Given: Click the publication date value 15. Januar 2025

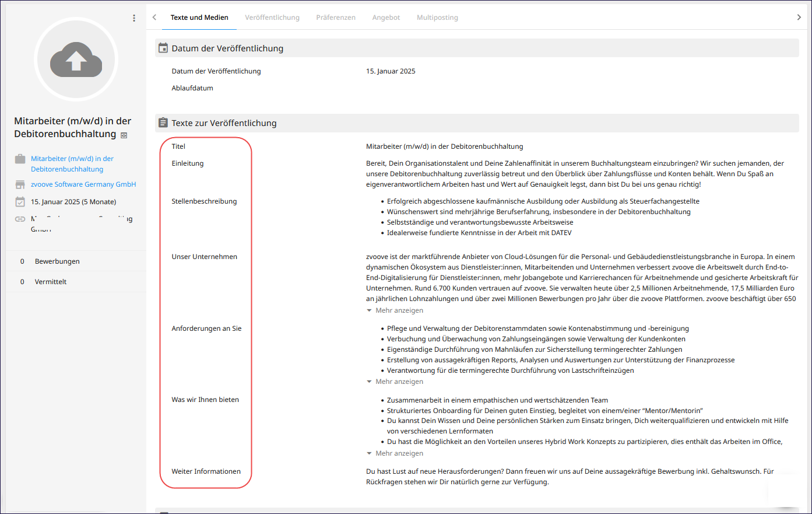Looking at the screenshot, I should tap(391, 71).
